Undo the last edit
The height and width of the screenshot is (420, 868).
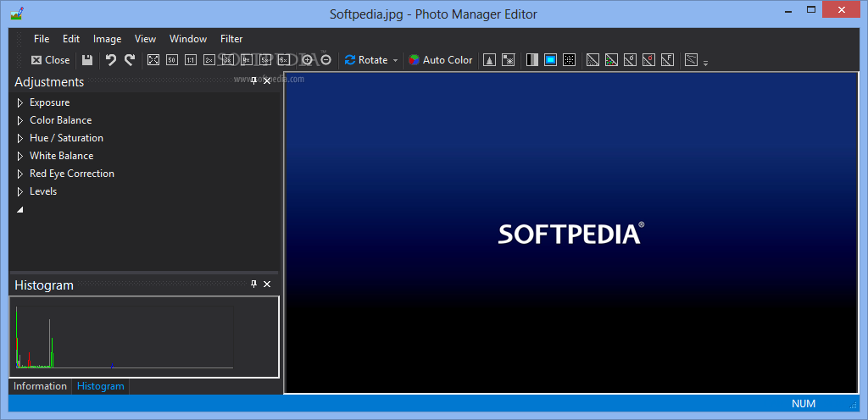(111, 59)
